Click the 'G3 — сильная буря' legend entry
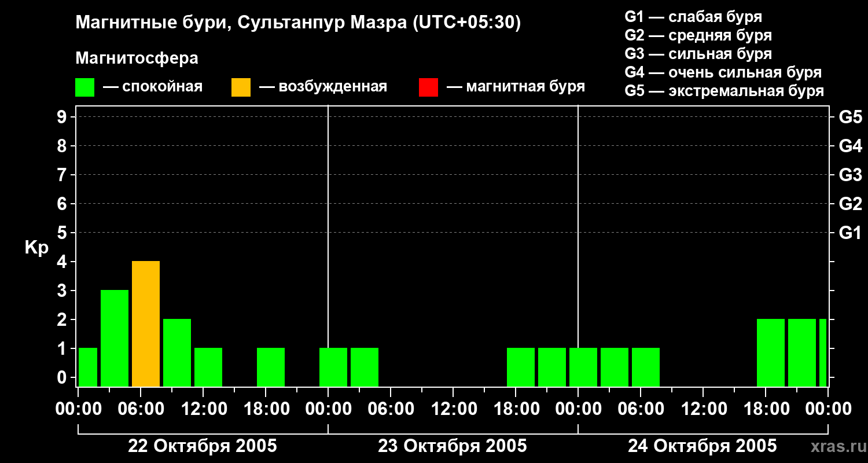 tap(698, 54)
